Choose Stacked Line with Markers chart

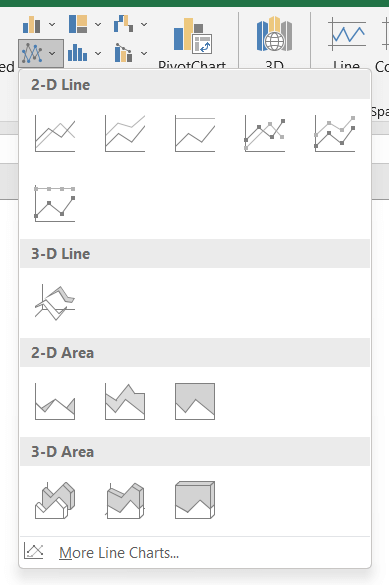[x=335, y=133]
